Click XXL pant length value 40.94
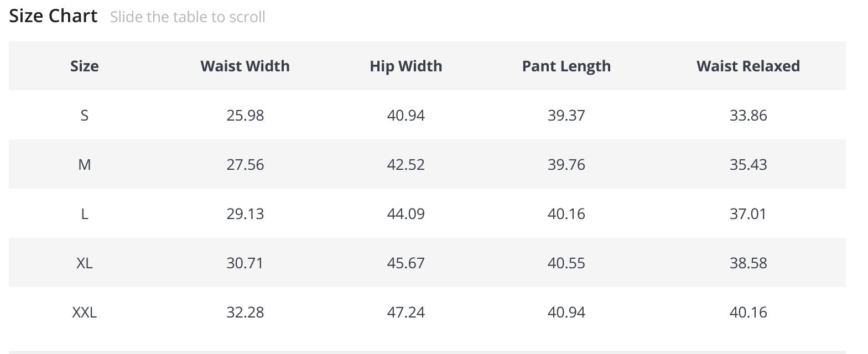 566,313
